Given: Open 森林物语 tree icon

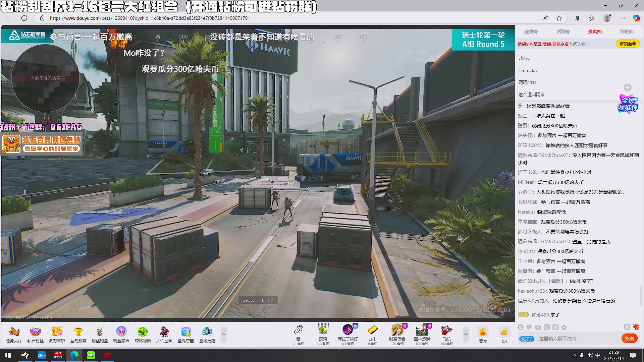Looking at the screenshot, I should 143,335.
